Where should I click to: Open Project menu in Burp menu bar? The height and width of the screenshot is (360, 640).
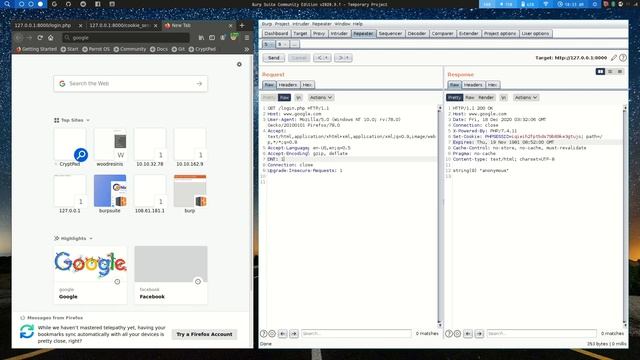tap(282, 24)
